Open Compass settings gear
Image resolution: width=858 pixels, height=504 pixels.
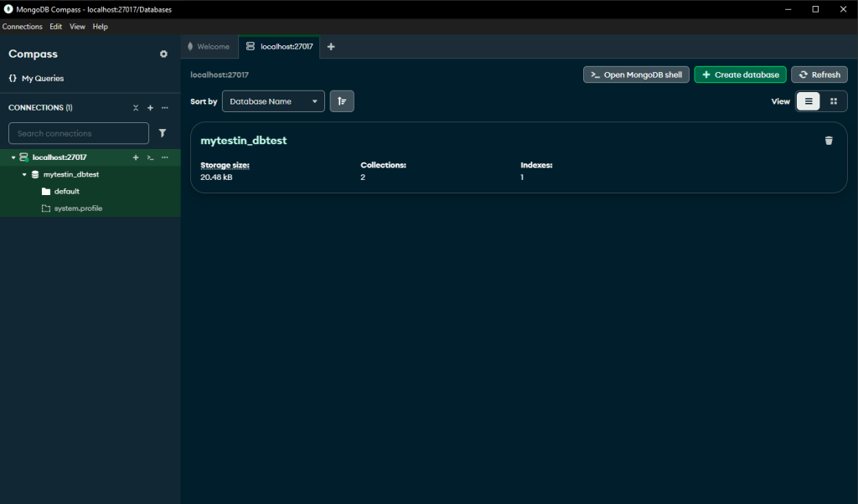[x=163, y=54]
